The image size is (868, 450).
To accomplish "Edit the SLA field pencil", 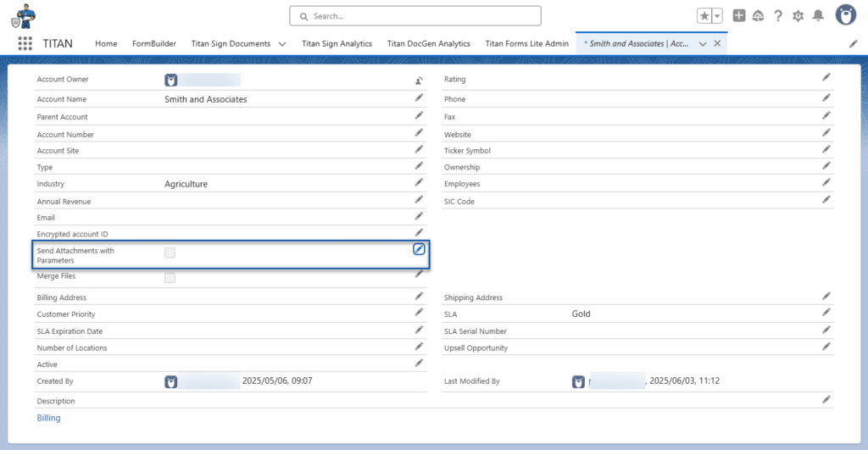I will tap(826, 313).
